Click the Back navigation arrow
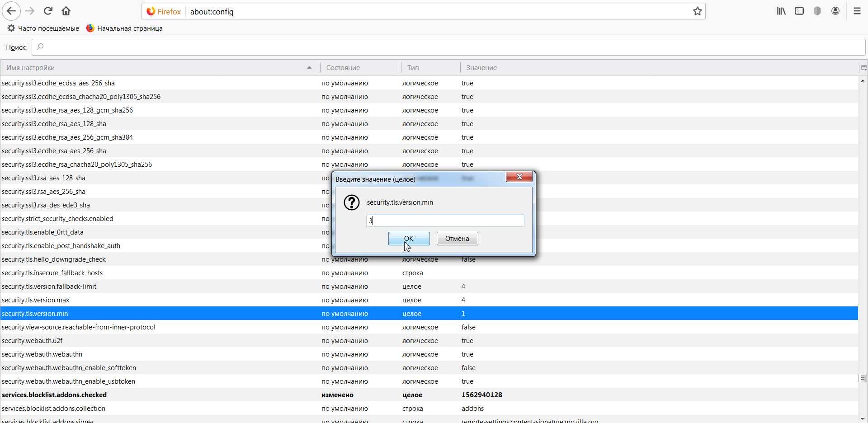Viewport: 868px width, 423px height. point(11,11)
